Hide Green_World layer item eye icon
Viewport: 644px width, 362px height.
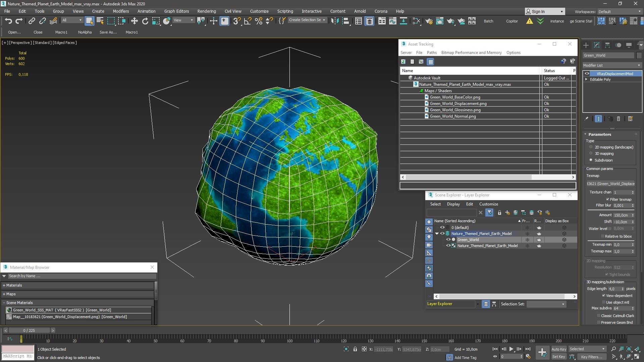tap(448, 240)
